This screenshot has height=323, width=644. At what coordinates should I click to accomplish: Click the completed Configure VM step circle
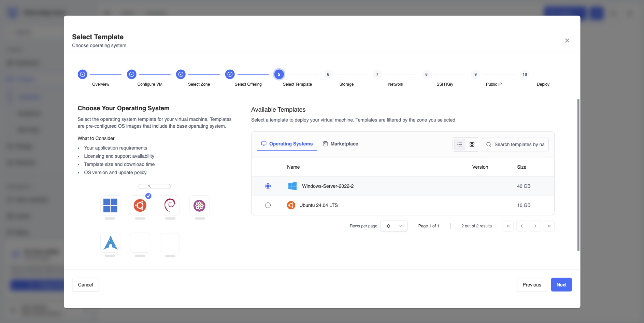(132, 74)
